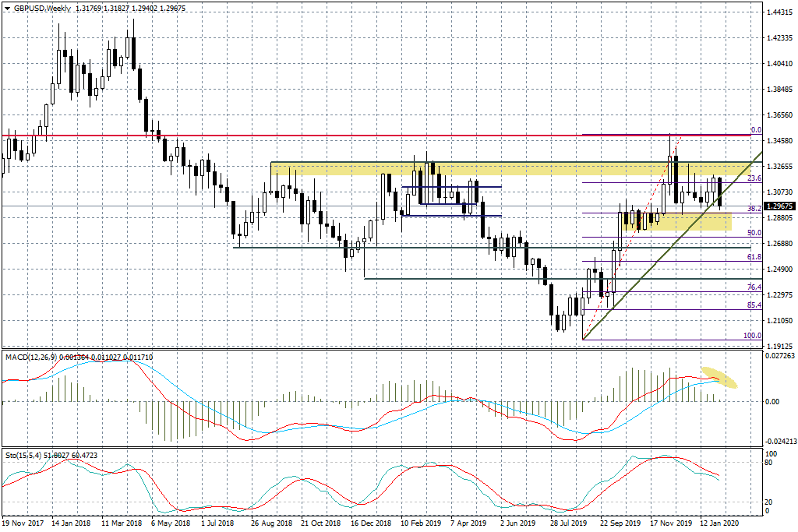Click the Fibonacci 38.2 level label

point(754,209)
